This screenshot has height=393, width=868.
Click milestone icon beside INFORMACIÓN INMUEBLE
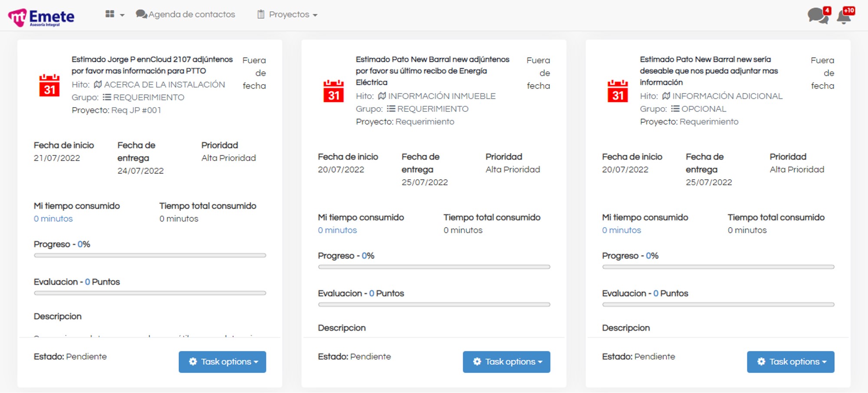tap(382, 96)
